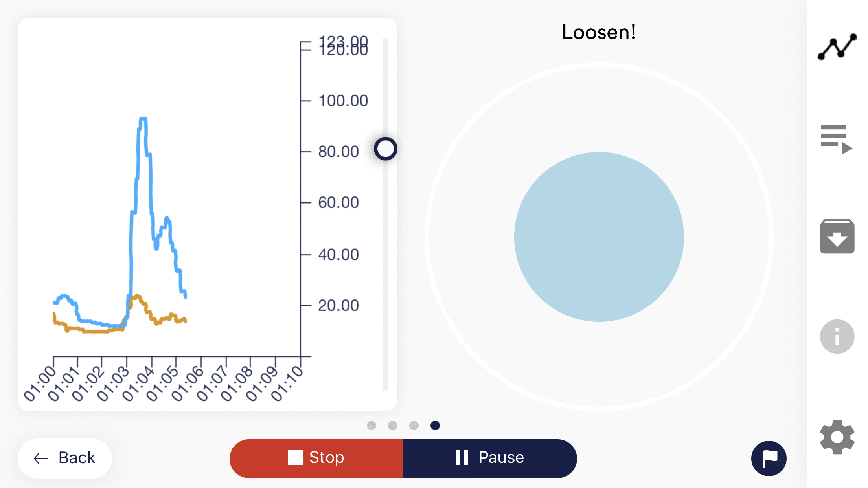Select the line chart icon in the sidebar
The width and height of the screenshot is (868, 488).
coord(837,49)
